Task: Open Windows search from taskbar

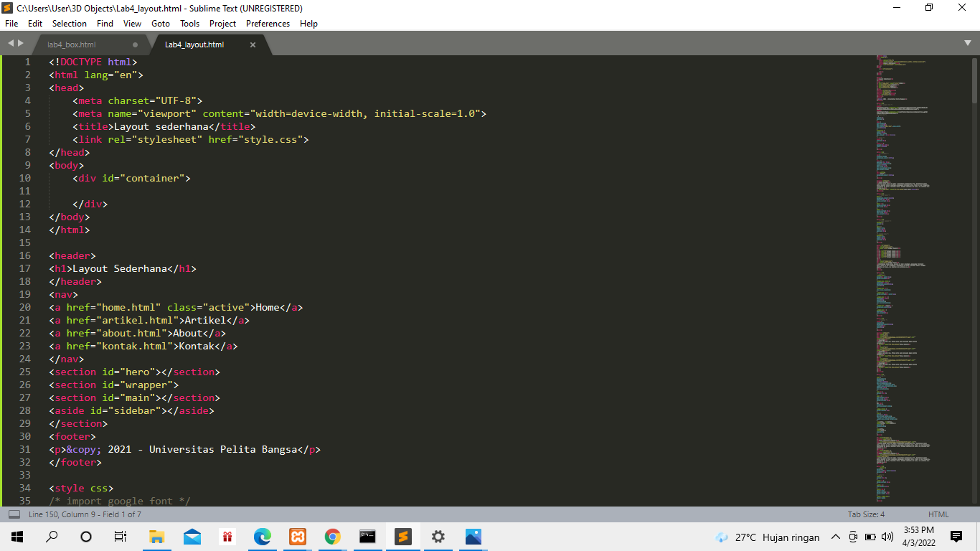Action: [52, 537]
